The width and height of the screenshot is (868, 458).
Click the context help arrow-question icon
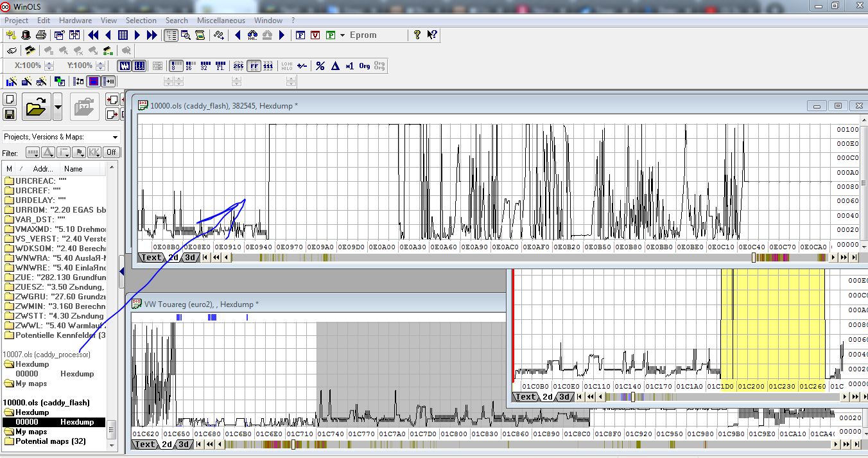432,35
